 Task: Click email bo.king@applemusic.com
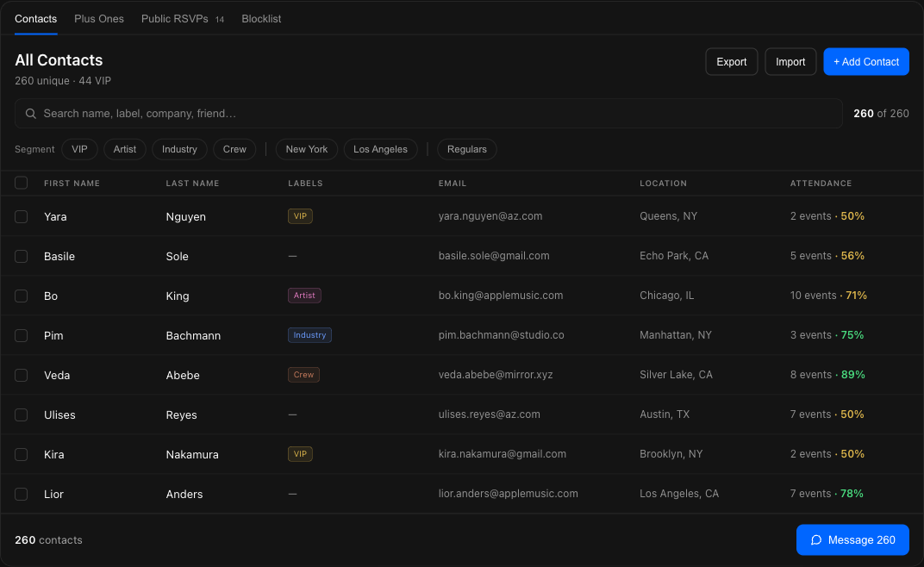click(x=501, y=296)
